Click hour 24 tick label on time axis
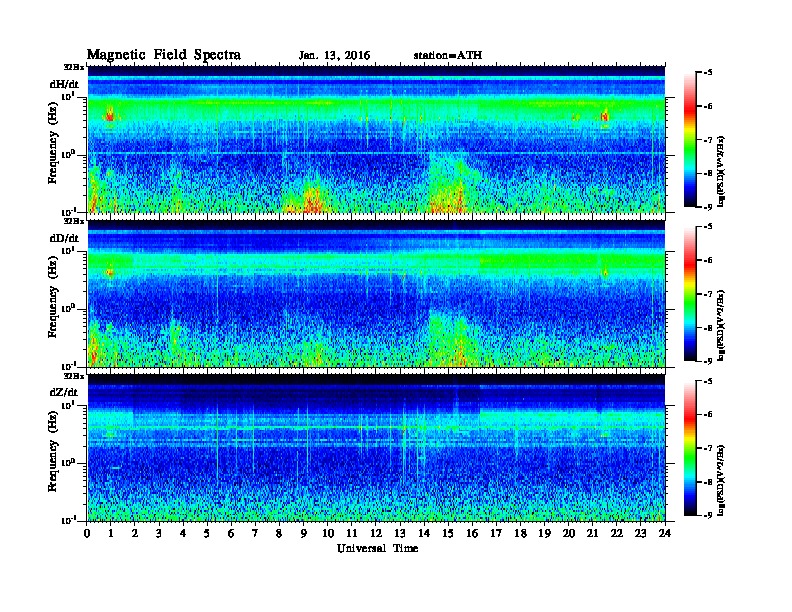Image resolution: width=792 pixels, height=612 pixels. tap(665, 533)
